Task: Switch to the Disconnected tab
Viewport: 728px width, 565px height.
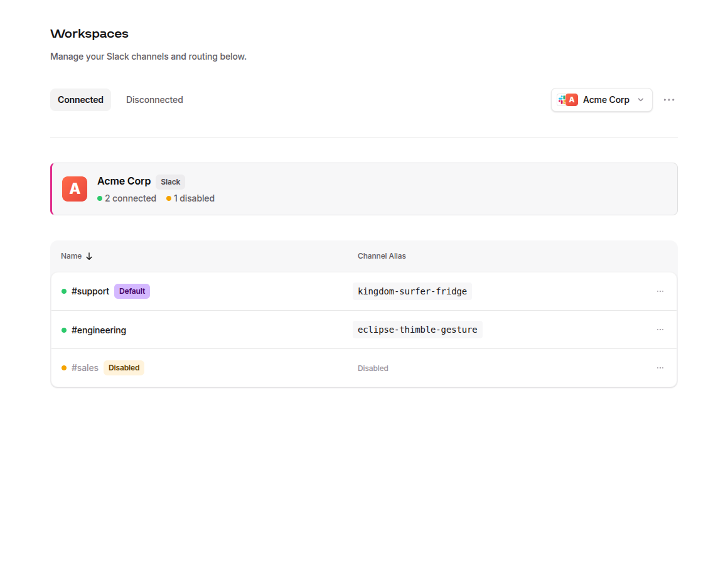Action: click(x=154, y=100)
